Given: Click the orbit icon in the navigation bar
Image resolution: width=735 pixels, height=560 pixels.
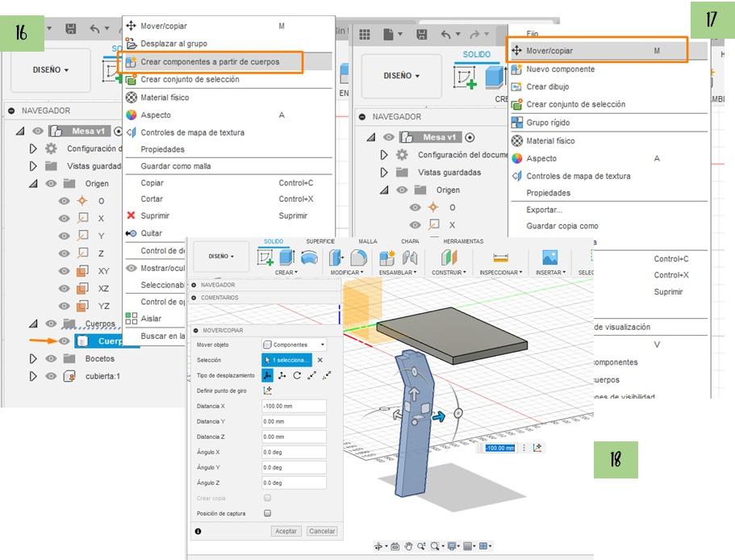Looking at the screenshot, I should pyautogui.click(x=378, y=546).
